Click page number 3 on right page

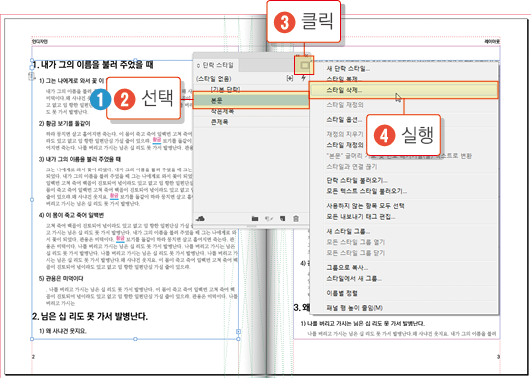498,357
